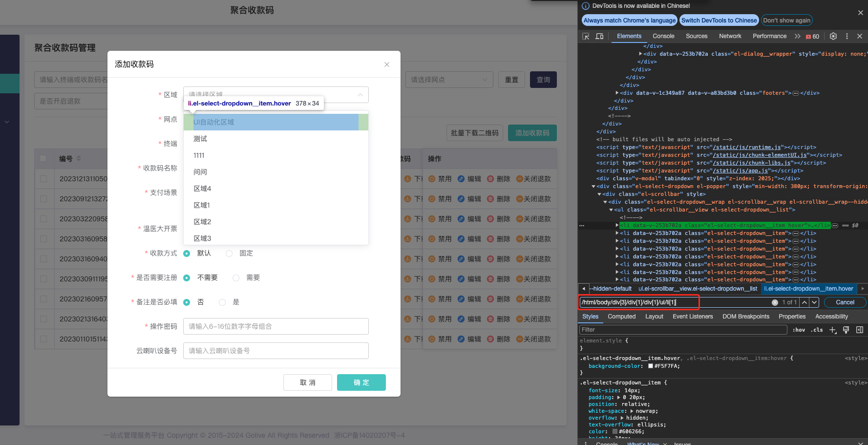
Task: Pick 区域4 from the dropdown list
Action: tap(202, 189)
